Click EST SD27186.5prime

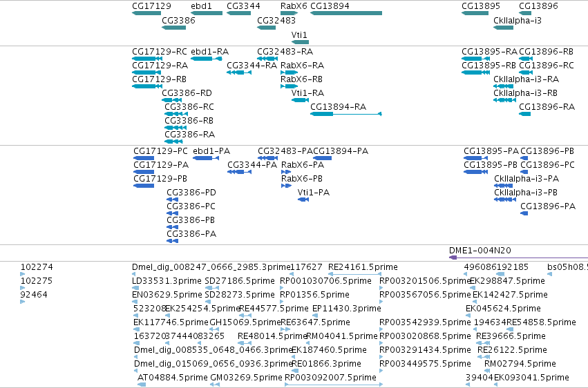tap(212, 288)
